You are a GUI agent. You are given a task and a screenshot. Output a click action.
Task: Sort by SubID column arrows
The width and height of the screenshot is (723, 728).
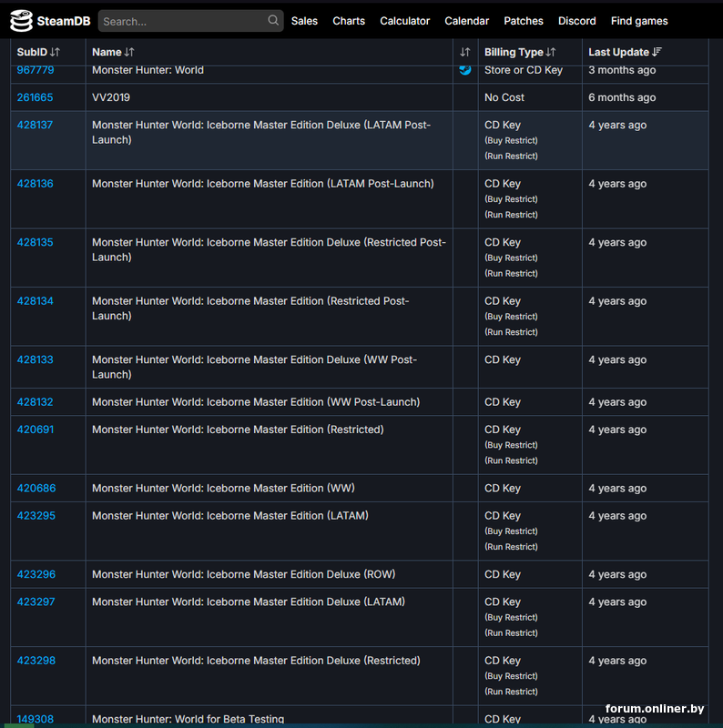tap(55, 53)
